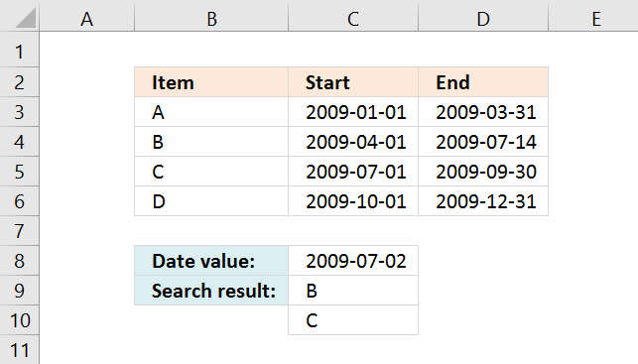This screenshot has width=638, height=364.
Task: Click the Start header cell
Action: tap(353, 82)
